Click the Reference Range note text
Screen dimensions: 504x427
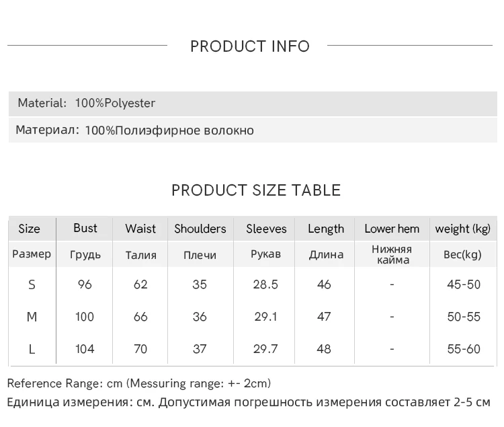tap(139, 383)
